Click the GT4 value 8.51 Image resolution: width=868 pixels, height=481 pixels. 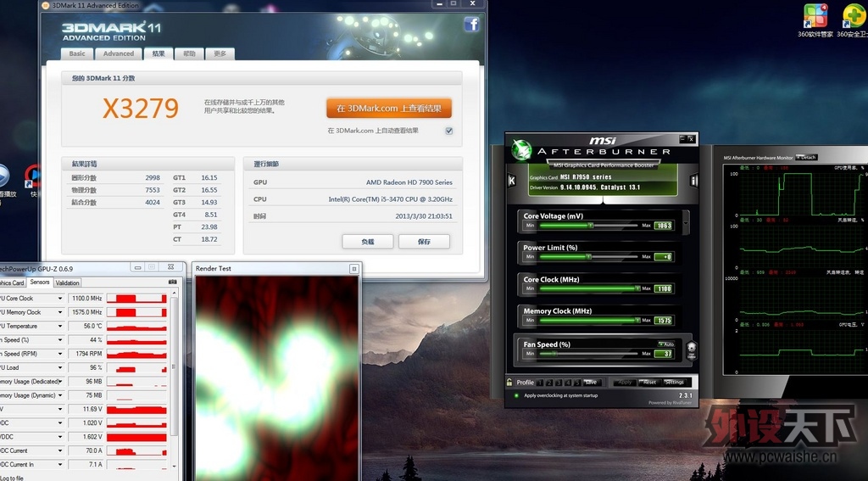point(210,215)
